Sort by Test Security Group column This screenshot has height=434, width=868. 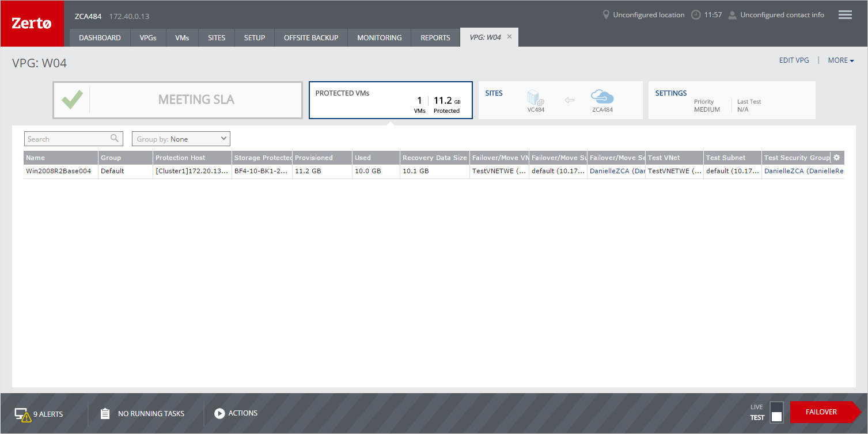(797, 158)
